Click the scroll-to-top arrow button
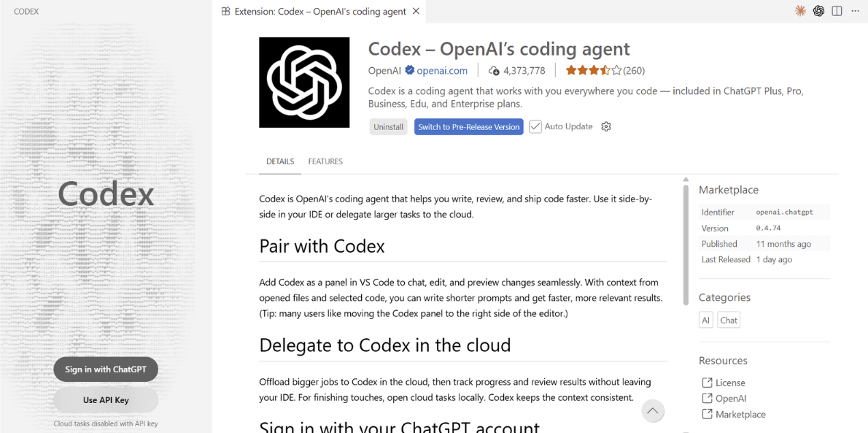The height and width of the screenshot is (433, 868). (x=653, y=411)
